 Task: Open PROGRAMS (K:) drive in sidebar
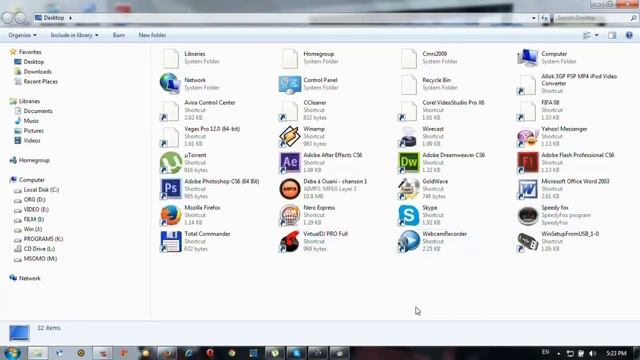pyautogui.click(x=43, y=239)
